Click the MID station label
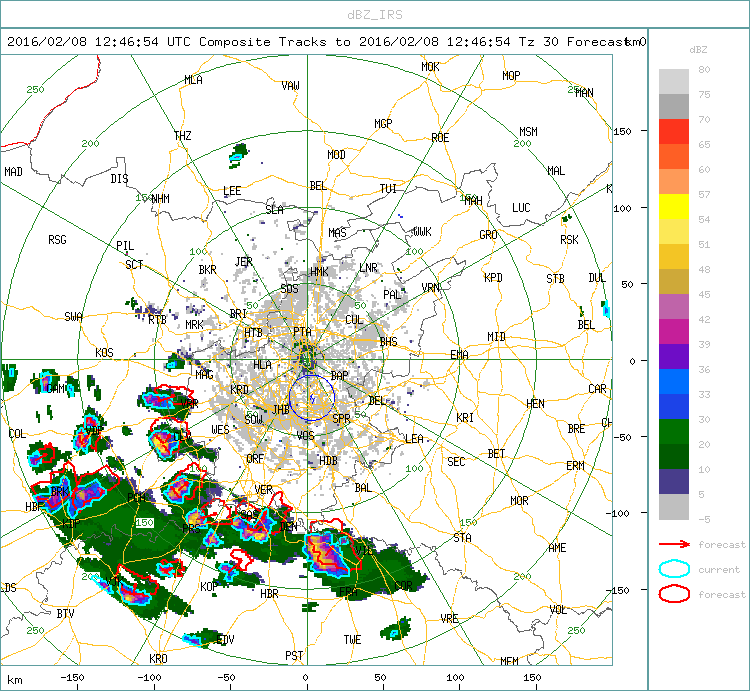The height and width of the screenshot is (691, 750). pyautogui.click(x=496, y=337)
